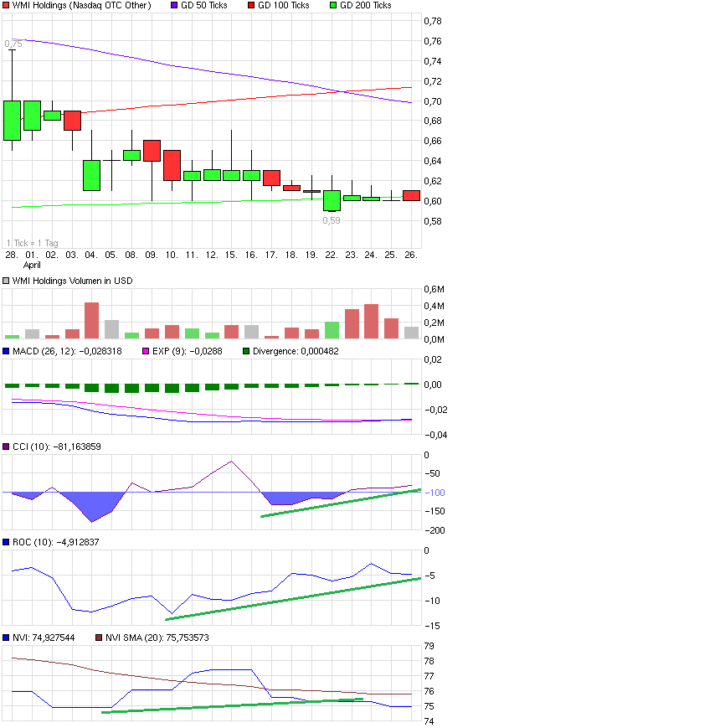The image size is (725, 728).
Task: Click the tall red volume bar for April 04
Action: pos(91,320)
